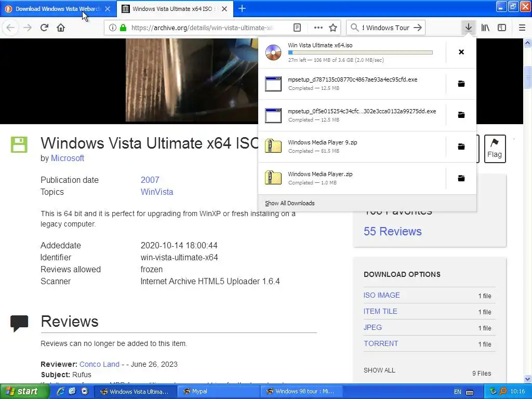Submit search with the arrow button

pyautogui.click(x=418, y=28)
